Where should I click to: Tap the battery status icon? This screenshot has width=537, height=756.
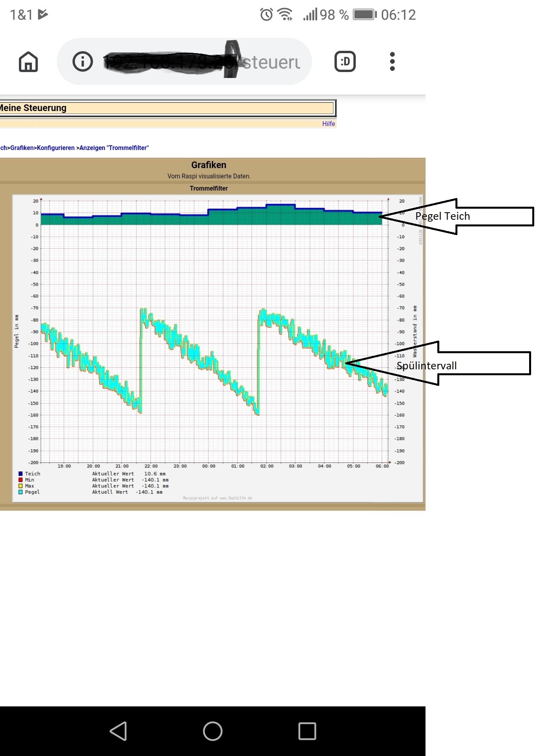365,15
